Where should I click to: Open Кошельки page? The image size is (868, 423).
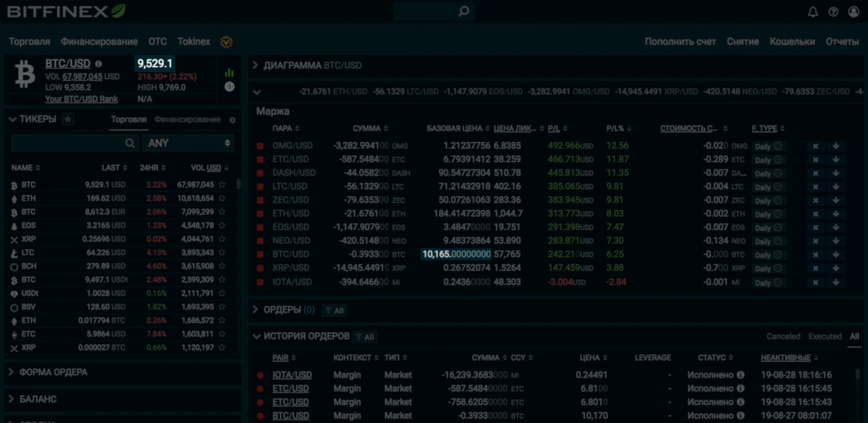tap(792, 42)
